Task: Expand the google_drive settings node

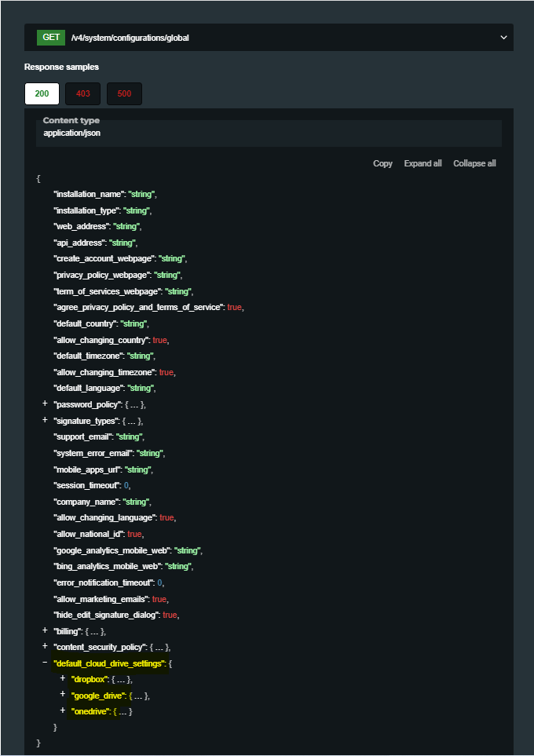Action: (62, 695)
